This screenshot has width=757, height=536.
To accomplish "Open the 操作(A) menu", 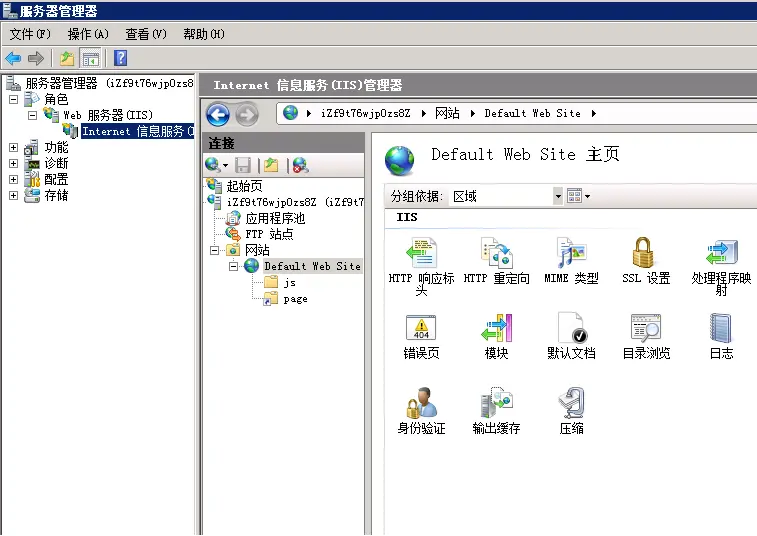I will tap(88, 34).
